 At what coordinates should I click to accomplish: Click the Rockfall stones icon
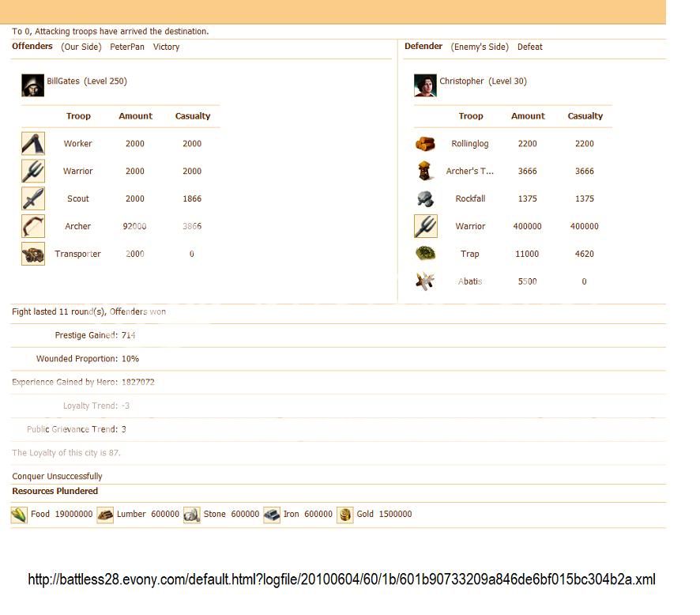(425, 199)
